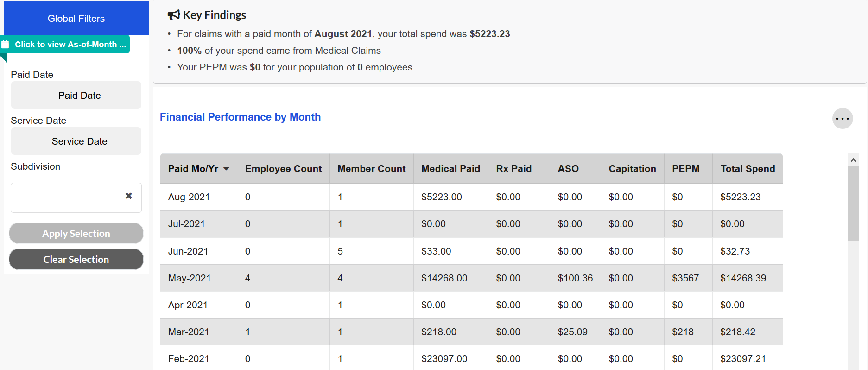Click the three-dot options menu icon
Image resolution: width=868 pixels, height=370 pixels.
point(842,119)
